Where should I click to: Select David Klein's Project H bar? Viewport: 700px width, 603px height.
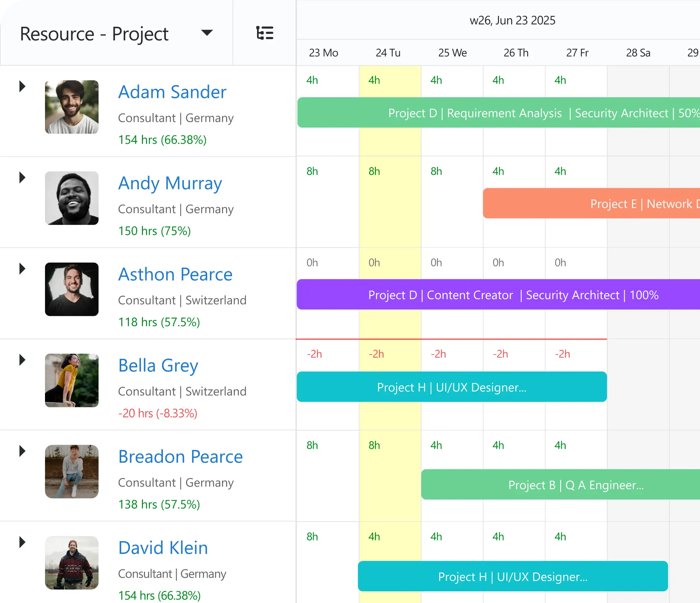pos(513,577)
